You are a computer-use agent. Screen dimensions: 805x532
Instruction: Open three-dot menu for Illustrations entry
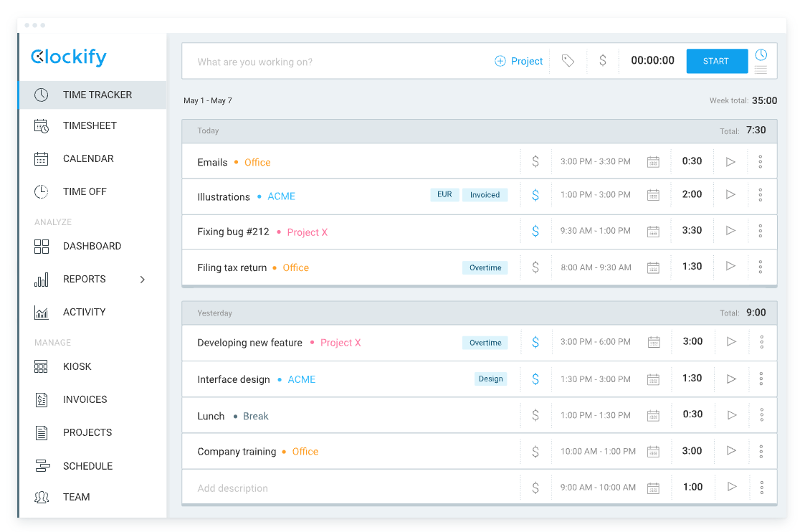760,195
